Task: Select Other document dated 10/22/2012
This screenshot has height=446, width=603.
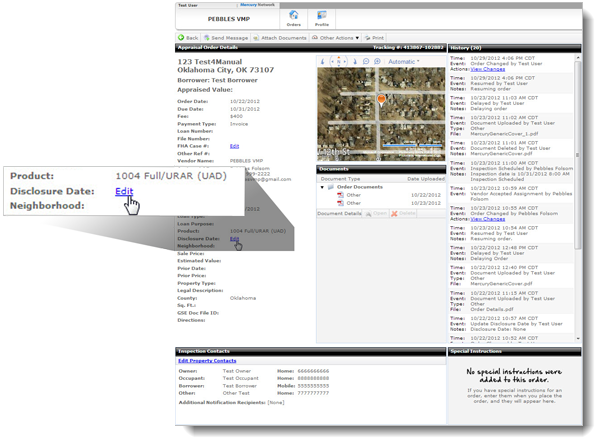Action: point(353,195)
